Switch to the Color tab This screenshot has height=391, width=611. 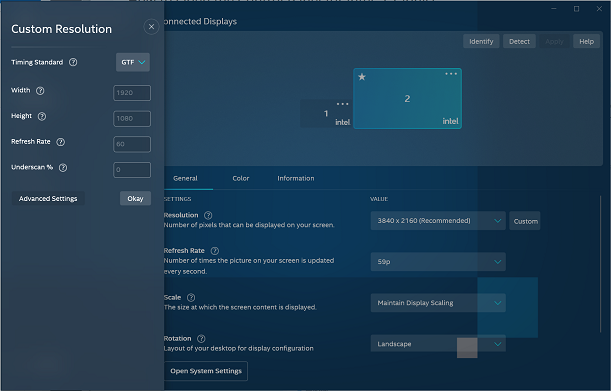click(x=240, y=178)
